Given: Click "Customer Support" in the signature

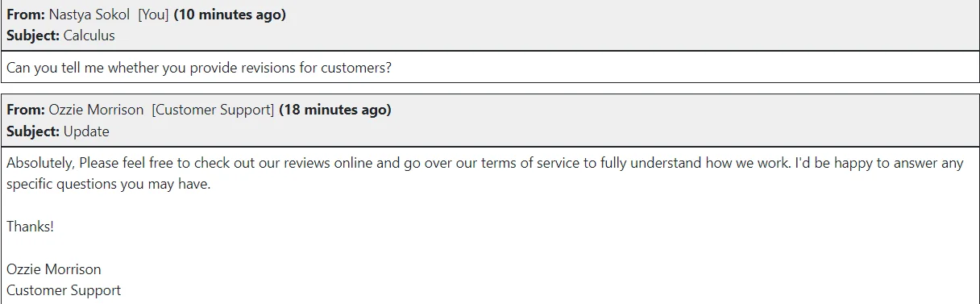Looking at the screenshot, I should tap(64, 290).
